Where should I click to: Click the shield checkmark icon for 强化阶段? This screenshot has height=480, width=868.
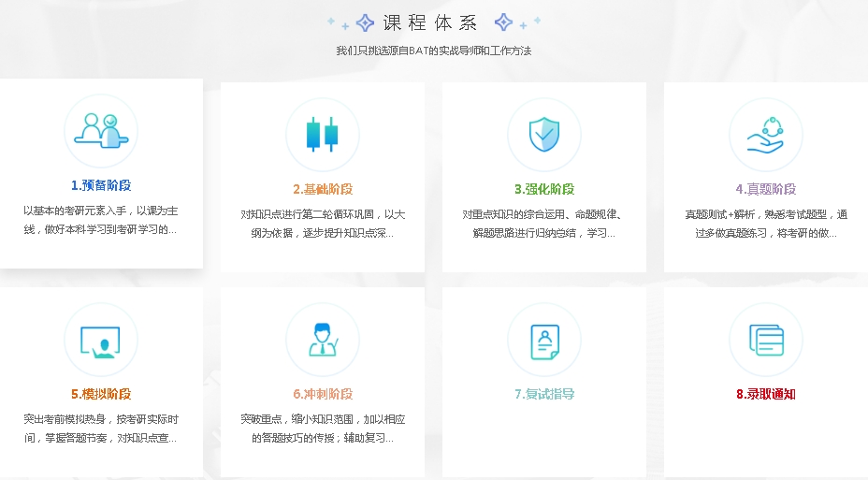(544, 134)
